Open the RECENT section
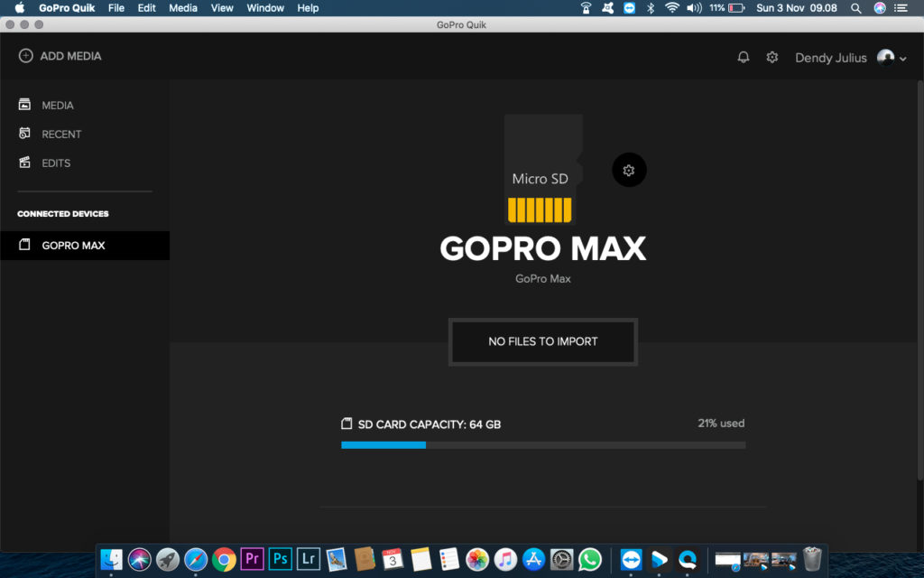 point(62,133)
